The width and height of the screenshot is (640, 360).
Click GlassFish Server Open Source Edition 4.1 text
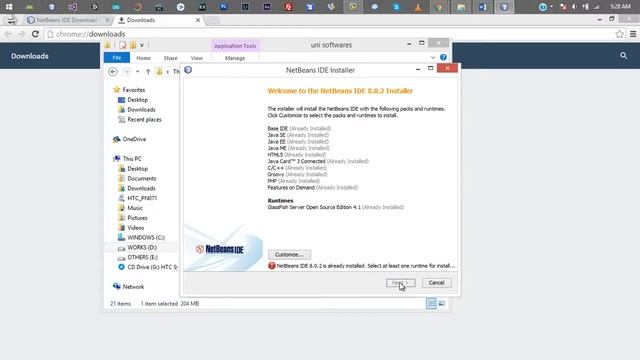click(x=314, y=207)
